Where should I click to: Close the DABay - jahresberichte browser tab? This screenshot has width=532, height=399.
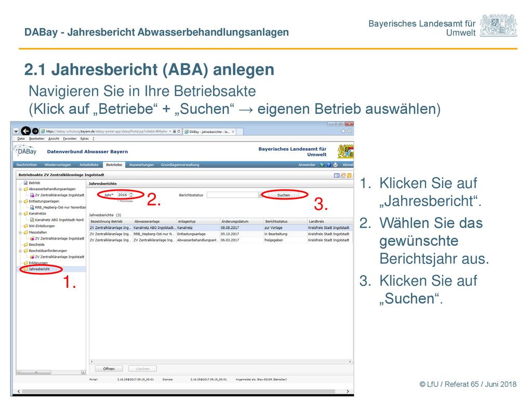pyautogui.click(x=233, y=131)
